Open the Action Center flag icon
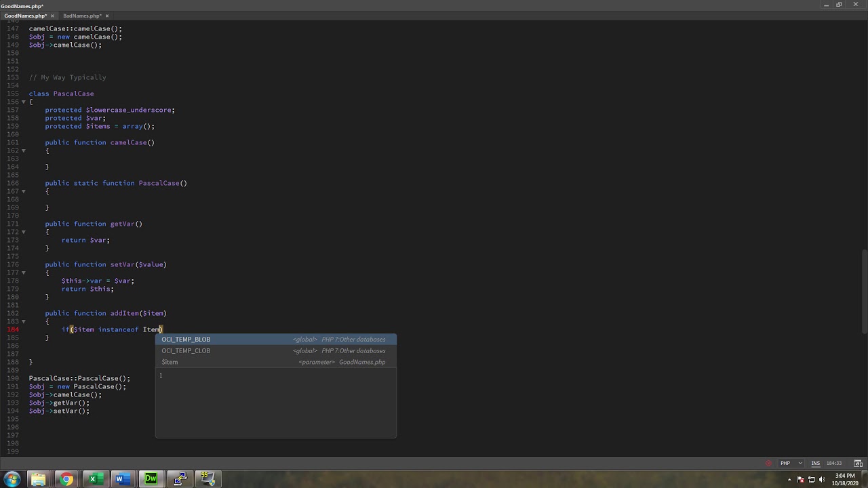The image size is (868, 488). click(801, 480)
